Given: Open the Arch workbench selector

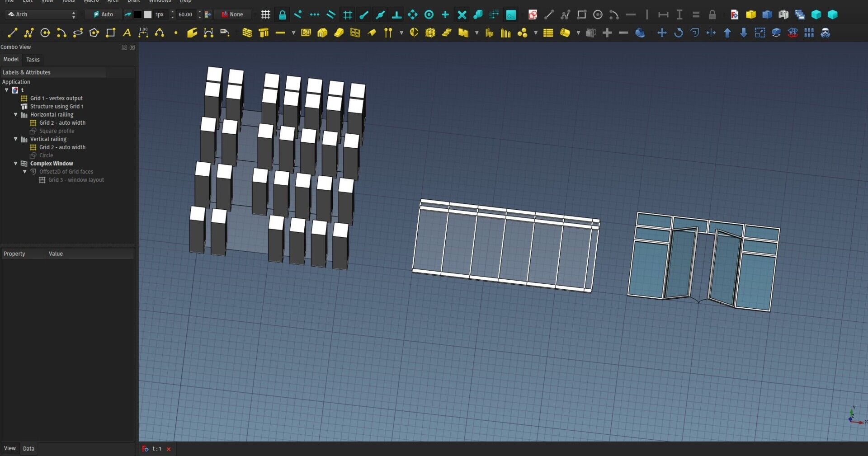Looking at the screenshot, I should tap(42, 14).
